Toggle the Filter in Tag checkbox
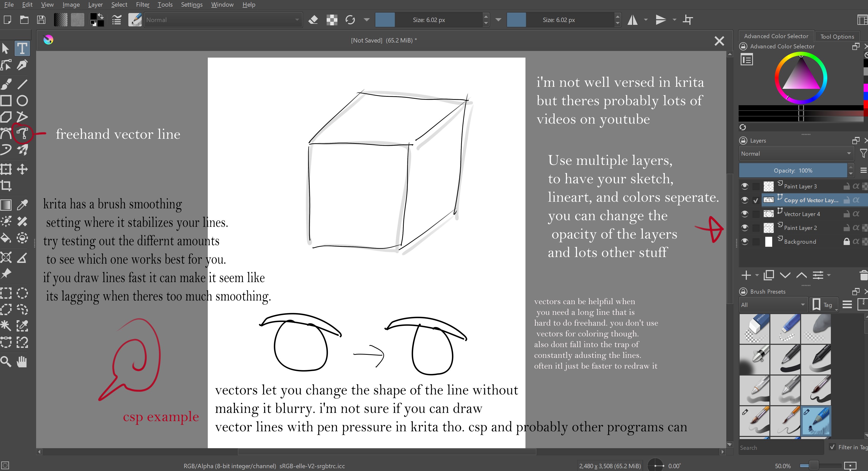868x471 pixels. coord(833,447)
